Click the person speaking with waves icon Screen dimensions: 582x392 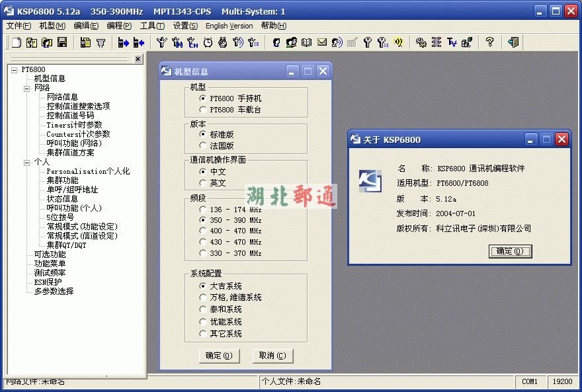click(x=337, y=42)
